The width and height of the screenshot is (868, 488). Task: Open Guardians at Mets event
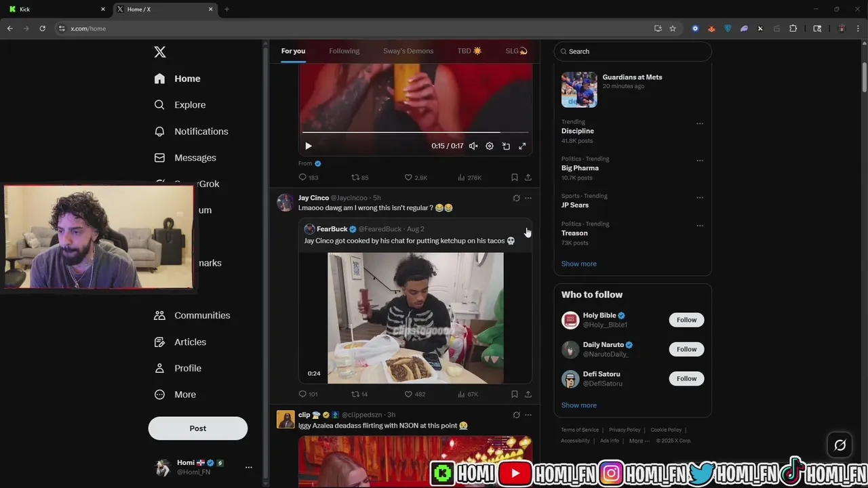click(x=633, y=89)
